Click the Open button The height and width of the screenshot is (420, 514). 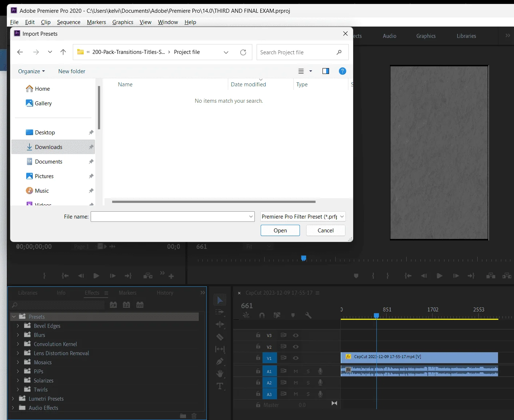[x=280, y=230]
